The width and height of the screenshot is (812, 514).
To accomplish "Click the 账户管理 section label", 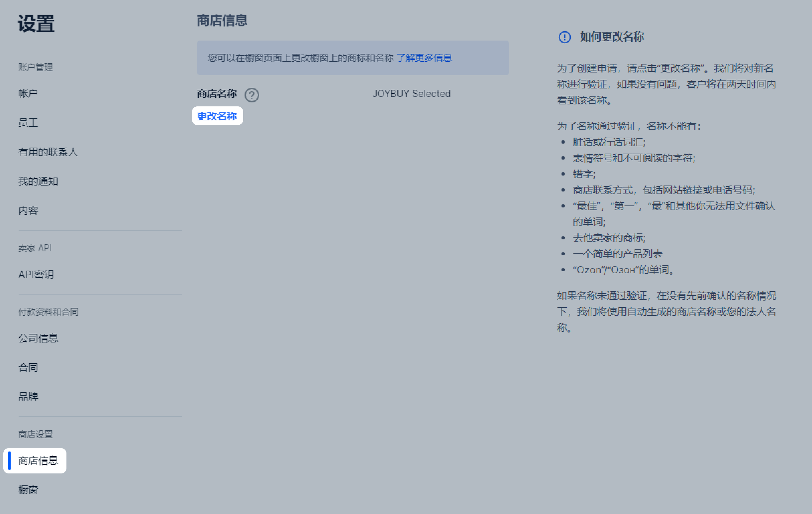I will point(36,67).
